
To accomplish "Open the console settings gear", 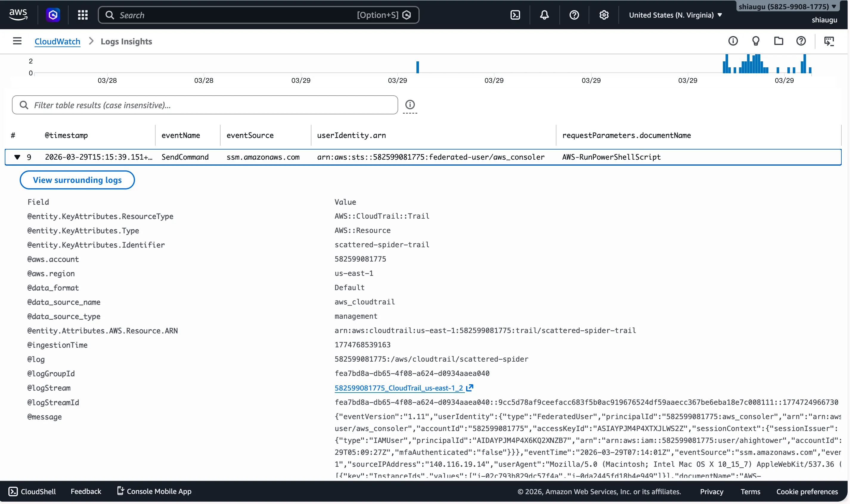I will (x=604, y=15).
